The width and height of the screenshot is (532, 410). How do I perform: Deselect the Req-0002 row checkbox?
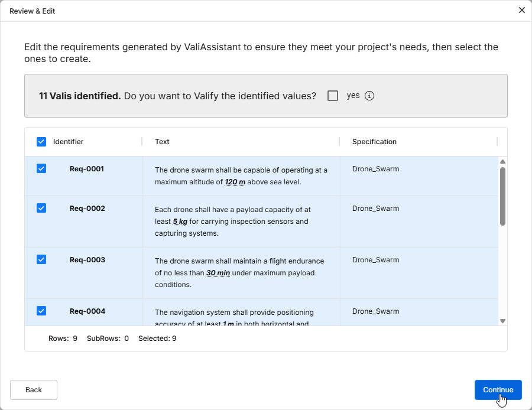(41, 208)
